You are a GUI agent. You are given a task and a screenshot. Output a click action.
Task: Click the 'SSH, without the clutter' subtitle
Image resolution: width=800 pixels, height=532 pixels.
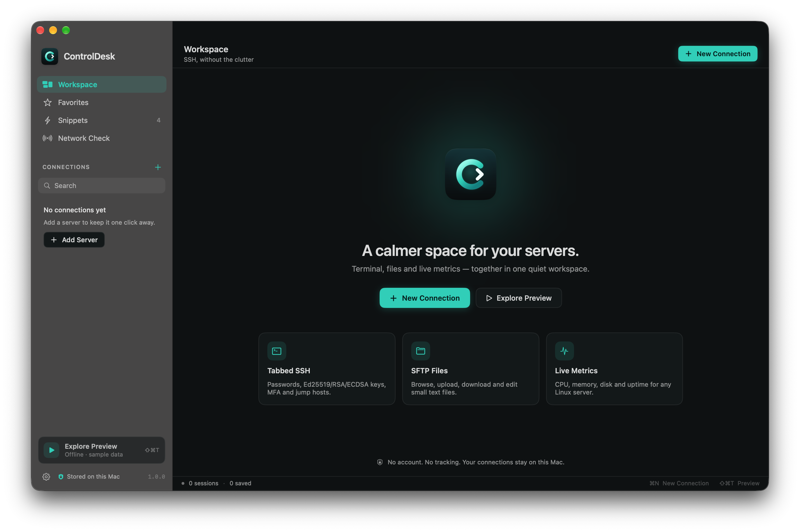[x=218, y=59]
